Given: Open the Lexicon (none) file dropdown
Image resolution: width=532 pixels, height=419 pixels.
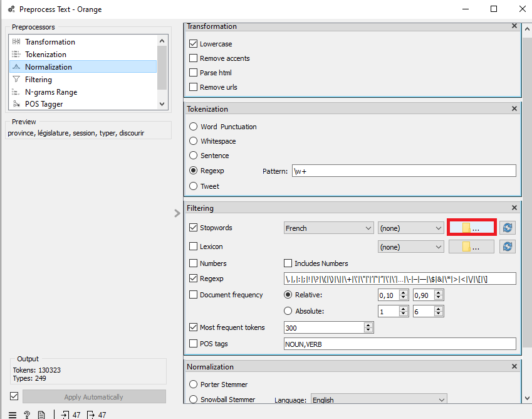Looking at the screenshot, I should point(411,247).
